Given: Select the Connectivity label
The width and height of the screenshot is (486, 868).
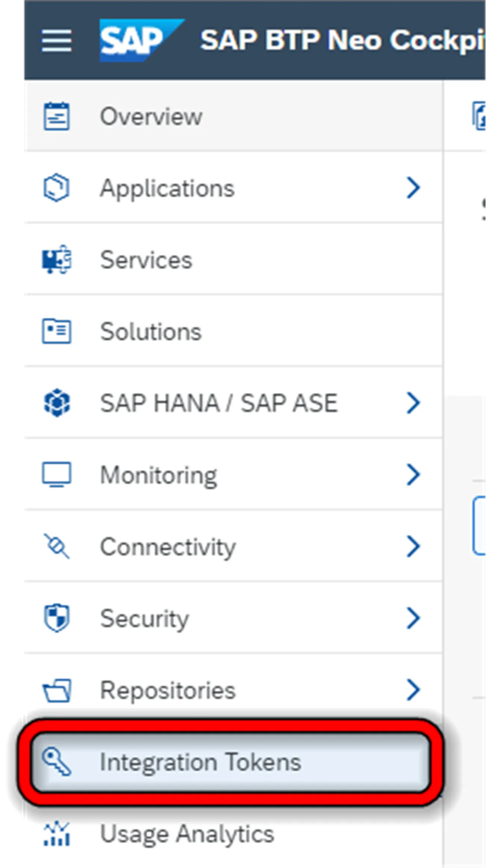Looking at the screenshot, I should coord(168,547).
